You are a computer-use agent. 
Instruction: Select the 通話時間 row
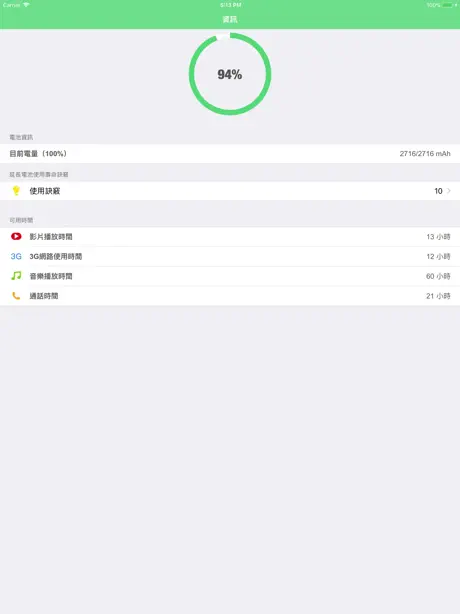230,296
